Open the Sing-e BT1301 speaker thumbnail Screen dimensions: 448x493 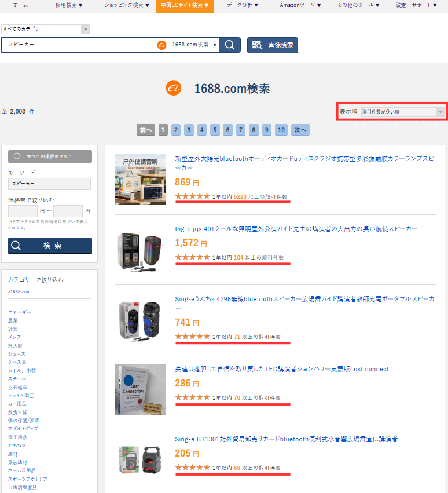140,460
